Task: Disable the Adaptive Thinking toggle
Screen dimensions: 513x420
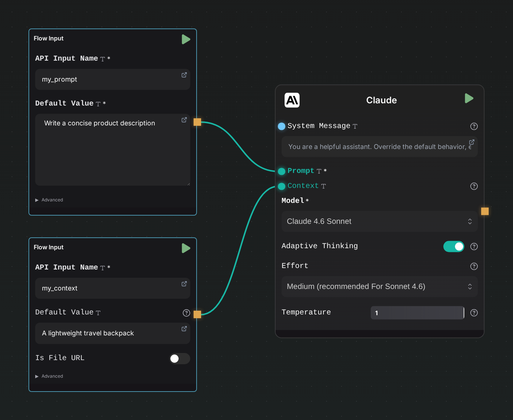Action: pyautogui.click(x=454, y=246)
